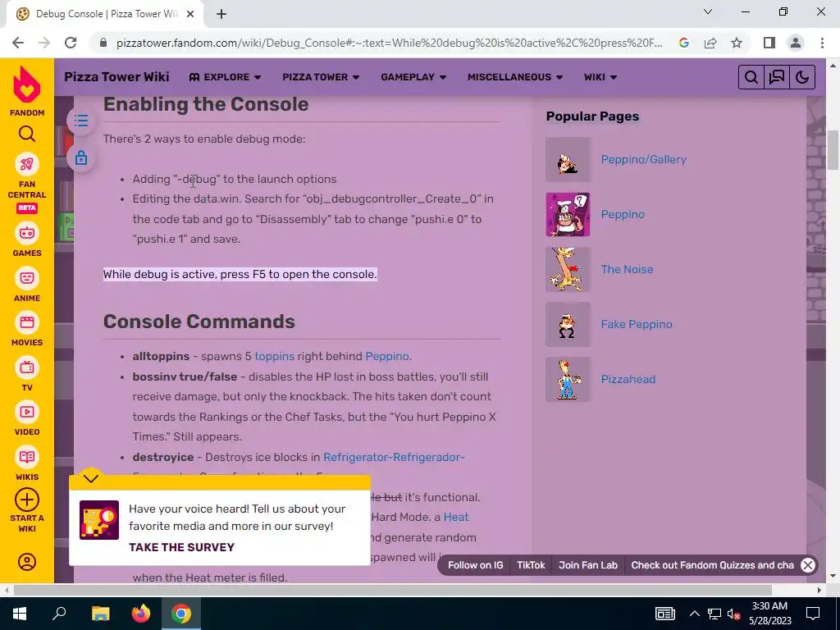Open the notifications action center
The width and height of the screenshot is (840, 630).
click(x=813, y=614)
